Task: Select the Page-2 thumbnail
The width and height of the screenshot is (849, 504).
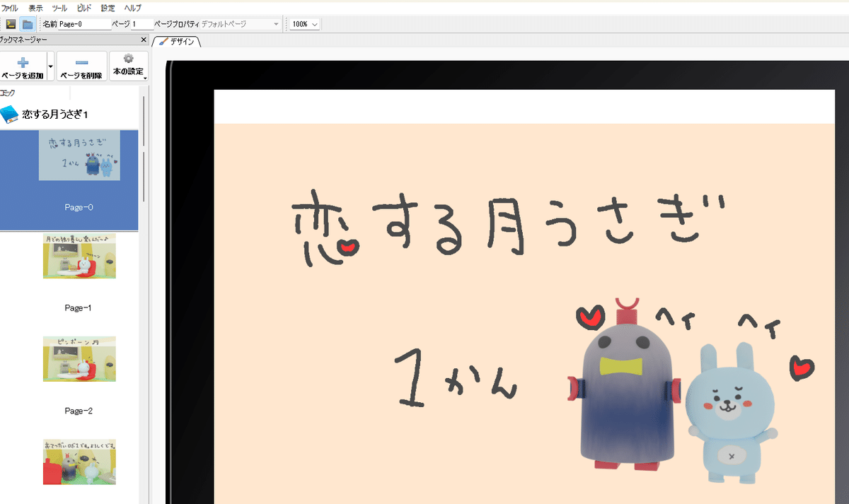Action: (79, 358)
